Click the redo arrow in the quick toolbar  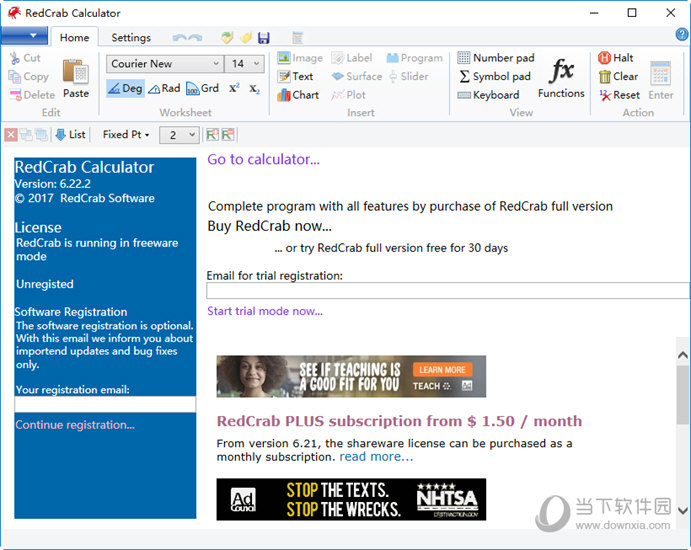click(x=196, y=38)
